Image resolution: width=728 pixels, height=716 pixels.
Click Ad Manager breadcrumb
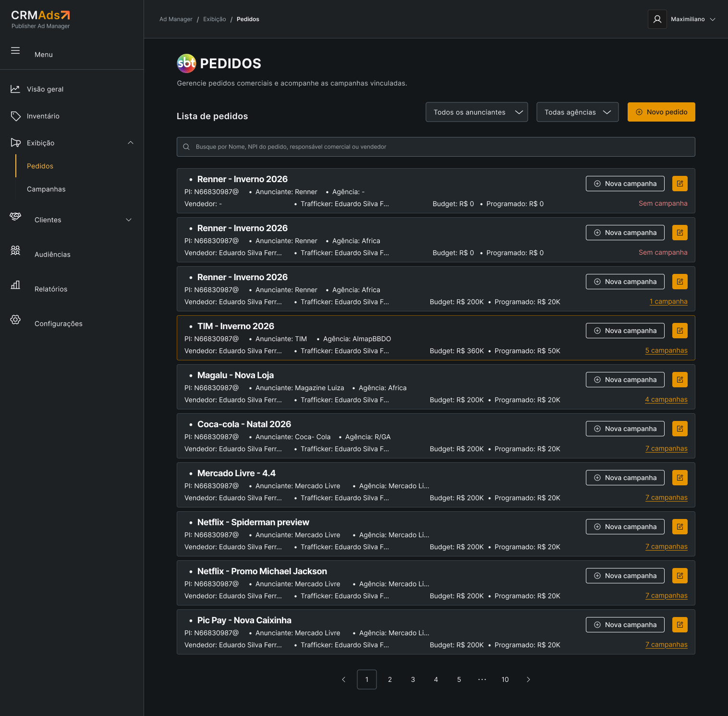(176, 19)
